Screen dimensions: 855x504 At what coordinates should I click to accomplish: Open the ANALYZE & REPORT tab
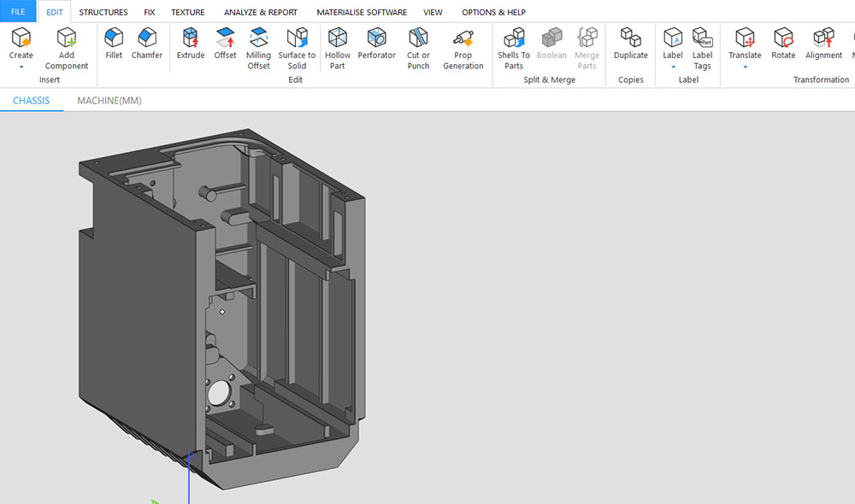[x=261, y=12]
